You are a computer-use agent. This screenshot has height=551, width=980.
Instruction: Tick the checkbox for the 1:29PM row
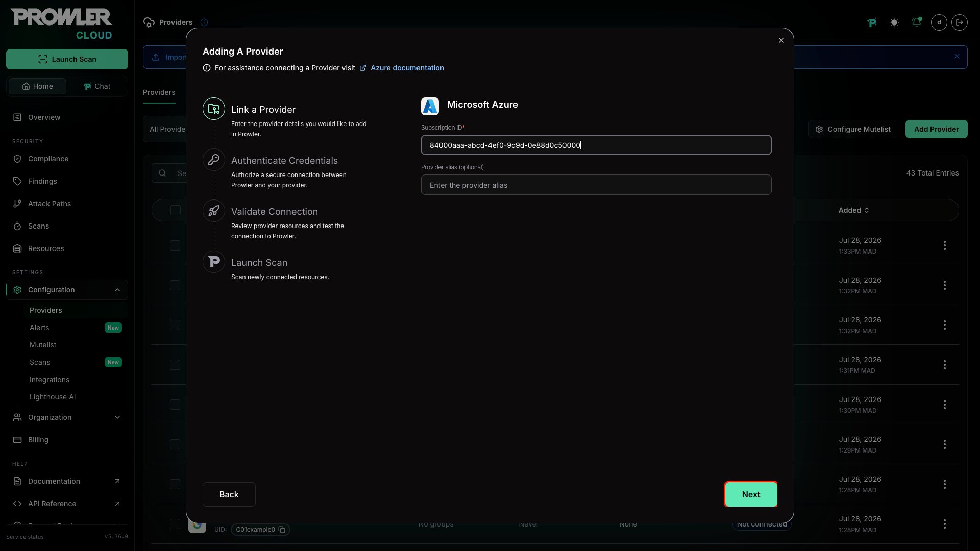pos(175,444)
